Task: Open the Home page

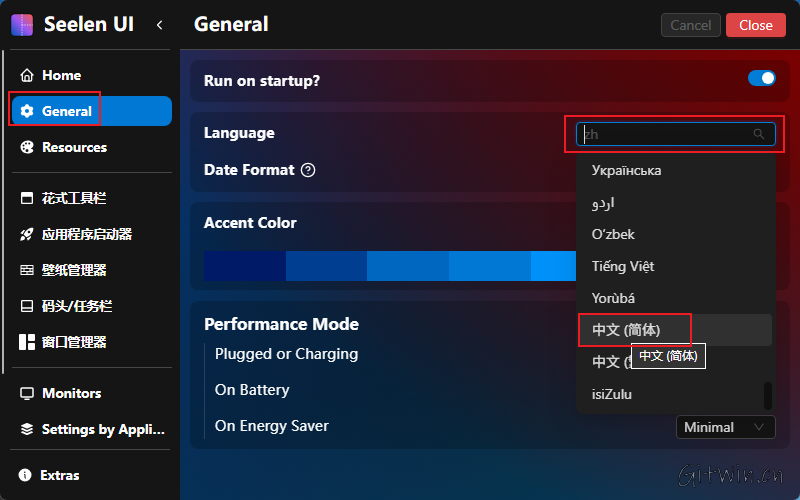Action: (x=92, y=75)
